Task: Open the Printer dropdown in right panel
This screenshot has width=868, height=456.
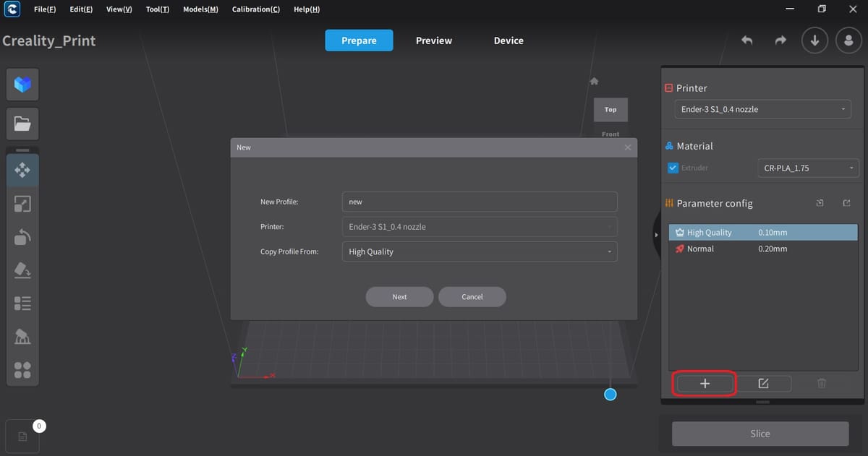Action: (x=762, y=109)
